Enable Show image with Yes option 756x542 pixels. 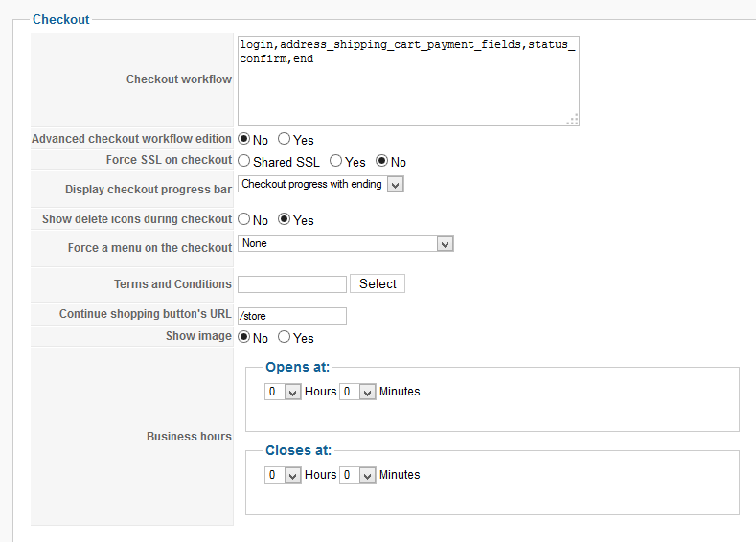[x=285, y=337]
